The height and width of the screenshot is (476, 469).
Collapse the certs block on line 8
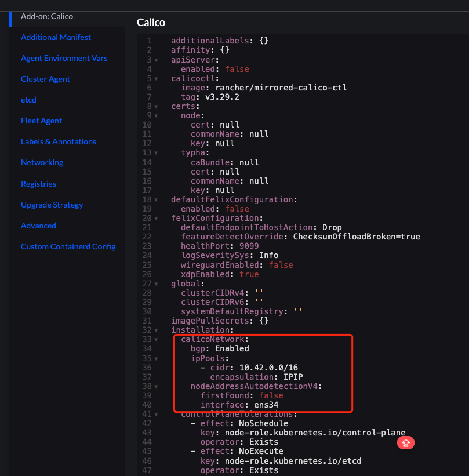click(157, 106)
